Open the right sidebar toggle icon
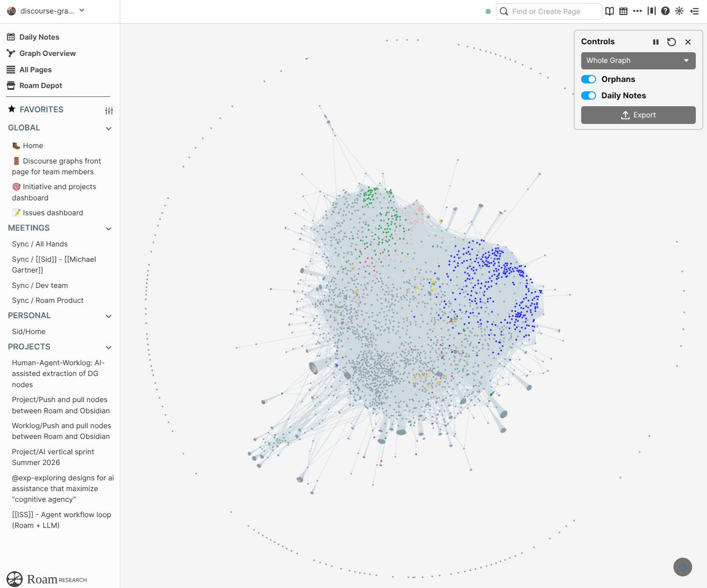 point(694,11)
